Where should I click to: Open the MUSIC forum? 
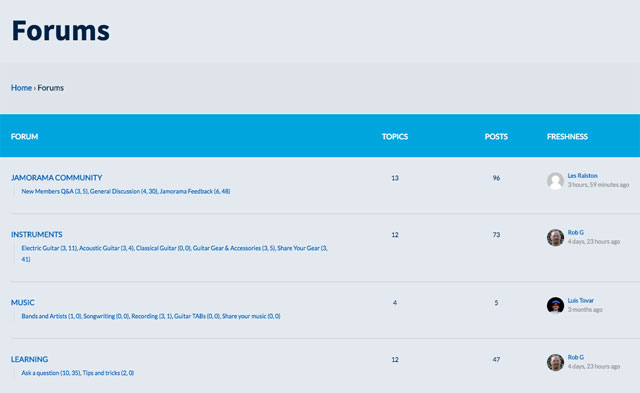pos(22,303)
